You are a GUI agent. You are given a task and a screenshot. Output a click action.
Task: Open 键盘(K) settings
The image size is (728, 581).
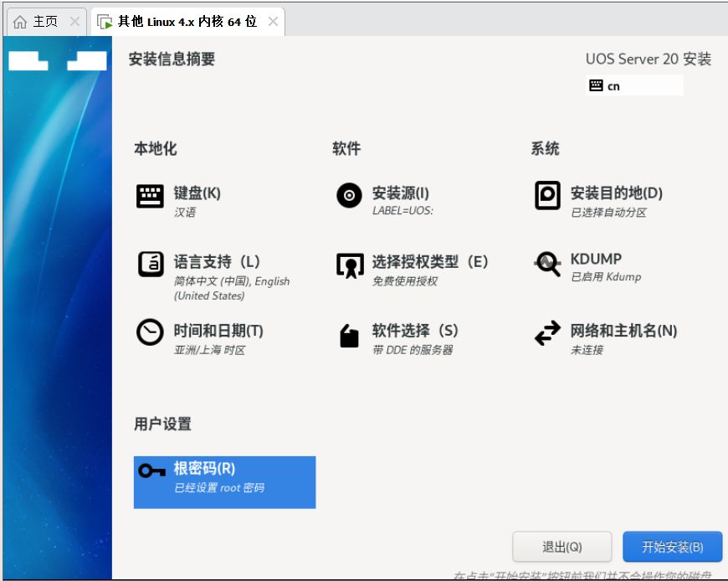[197, 193]
